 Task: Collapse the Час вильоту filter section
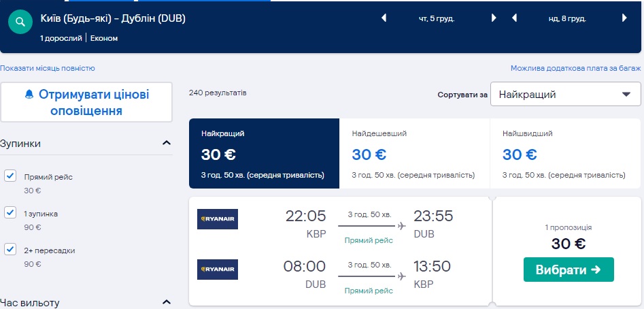coord(166,302)
